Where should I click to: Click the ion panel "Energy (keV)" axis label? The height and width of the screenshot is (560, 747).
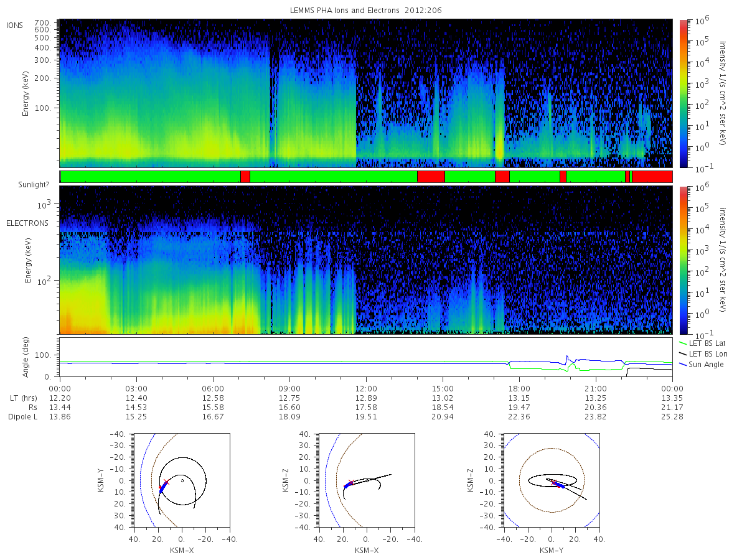coord(26,93)
